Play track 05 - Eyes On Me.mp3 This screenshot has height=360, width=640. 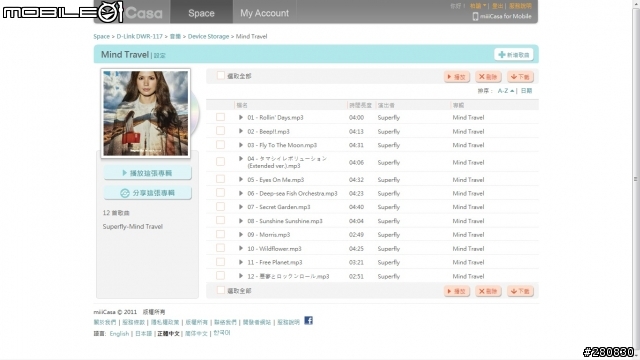pyautogui.click(x=241, y=180)
